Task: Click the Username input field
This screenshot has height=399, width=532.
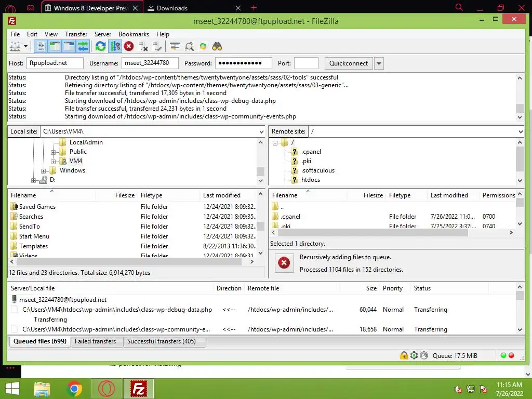Action: click(x=150, y=63)
